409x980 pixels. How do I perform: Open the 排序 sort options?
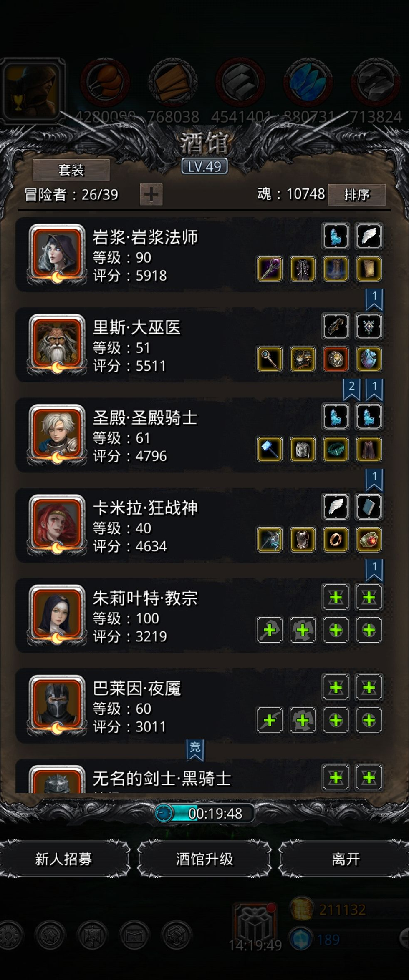tap(356, 195)
